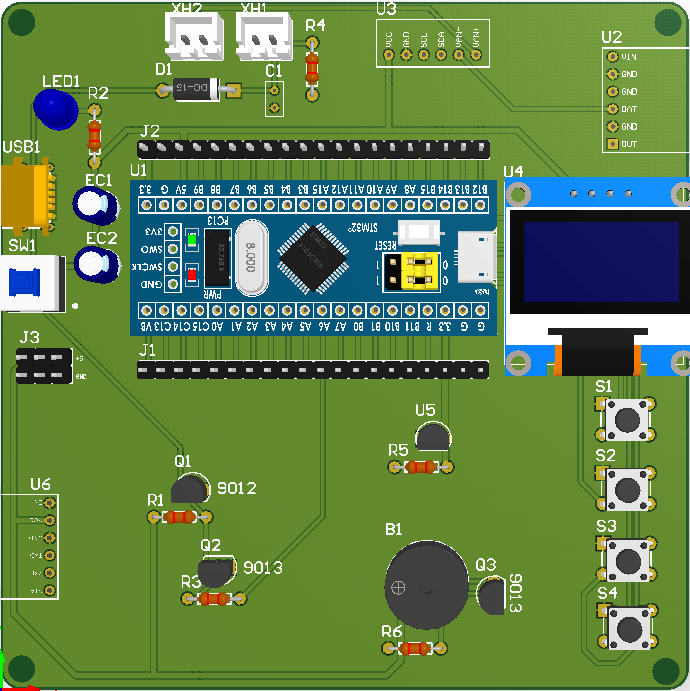
Task: Click the 8.000 crystal oscillator
Action: pos(252,258)
